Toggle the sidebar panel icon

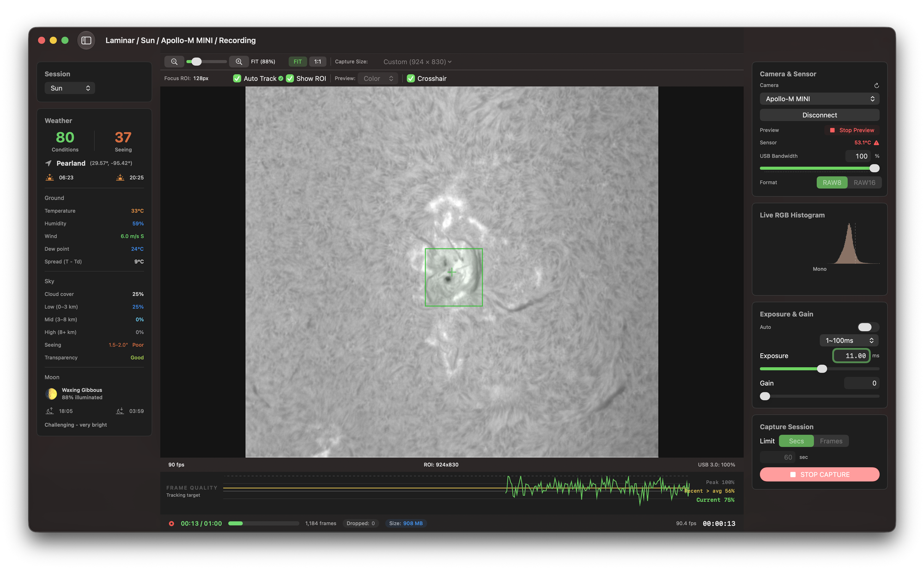[x=86, y=40]
